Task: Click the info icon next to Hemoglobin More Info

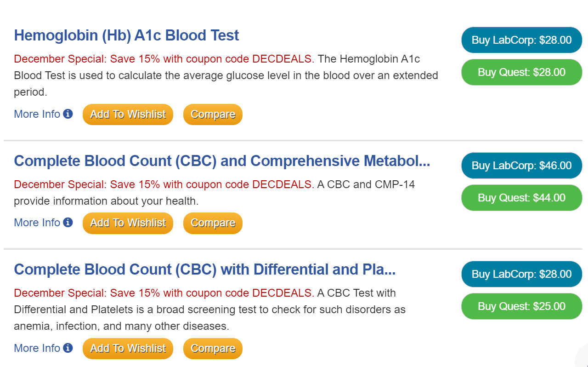Action: coord(68,114)
